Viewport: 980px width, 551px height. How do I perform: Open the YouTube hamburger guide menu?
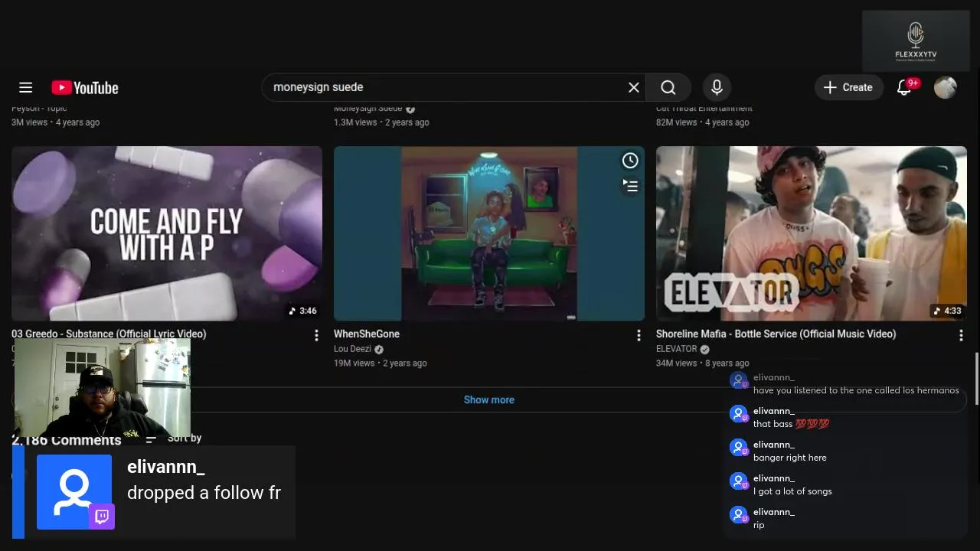[x=25, y=87]
